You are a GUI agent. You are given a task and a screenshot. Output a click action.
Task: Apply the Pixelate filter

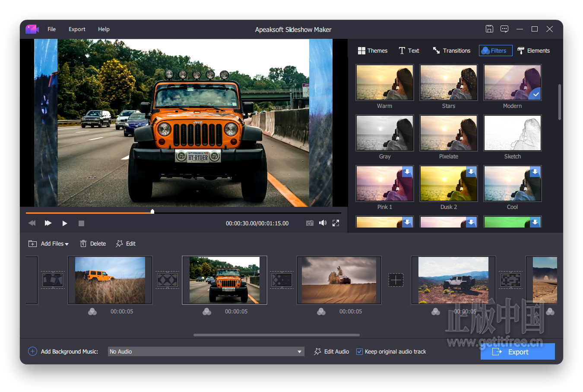[448, 133]
